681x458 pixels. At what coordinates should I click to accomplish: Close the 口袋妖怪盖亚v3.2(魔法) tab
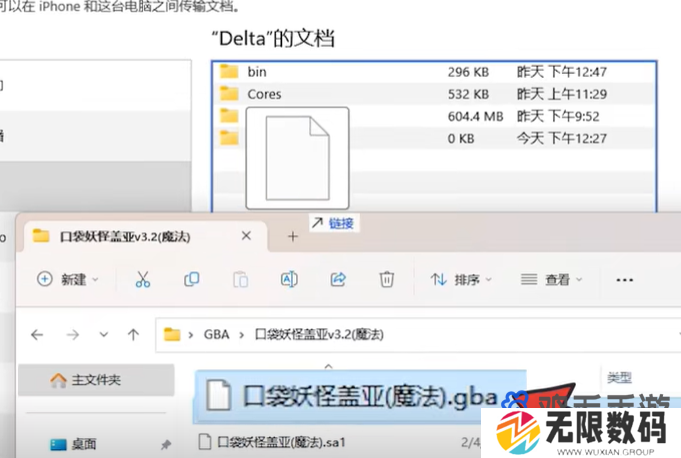click(246, 236)
